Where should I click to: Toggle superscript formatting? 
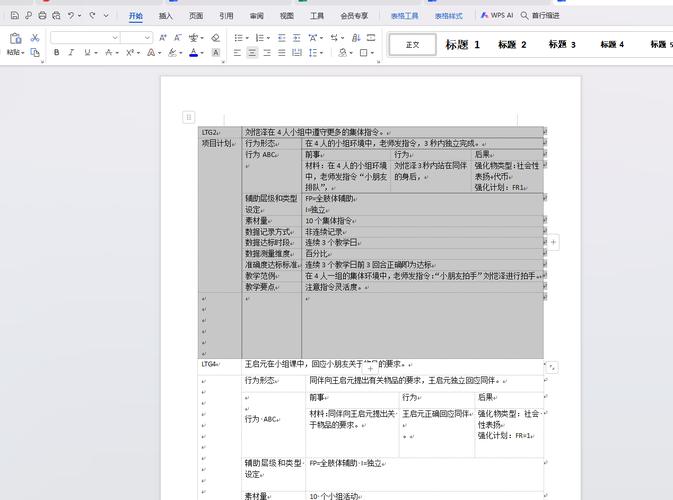pyautogui.click(x=130, y=52)
